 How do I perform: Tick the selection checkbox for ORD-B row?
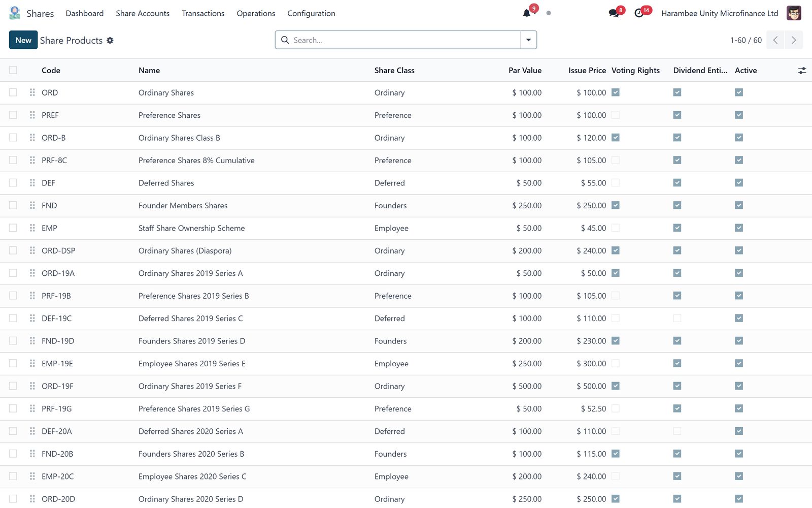click(x=13, y=138)
